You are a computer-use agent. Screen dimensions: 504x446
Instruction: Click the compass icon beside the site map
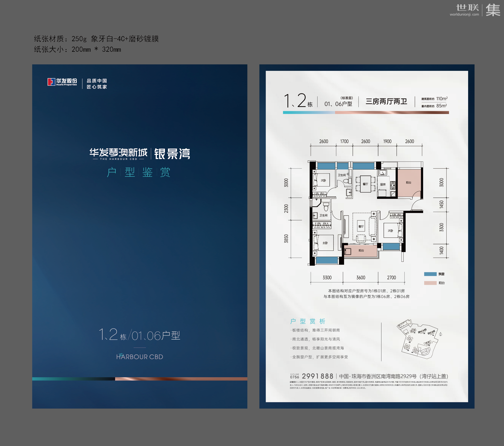(440, 334)
